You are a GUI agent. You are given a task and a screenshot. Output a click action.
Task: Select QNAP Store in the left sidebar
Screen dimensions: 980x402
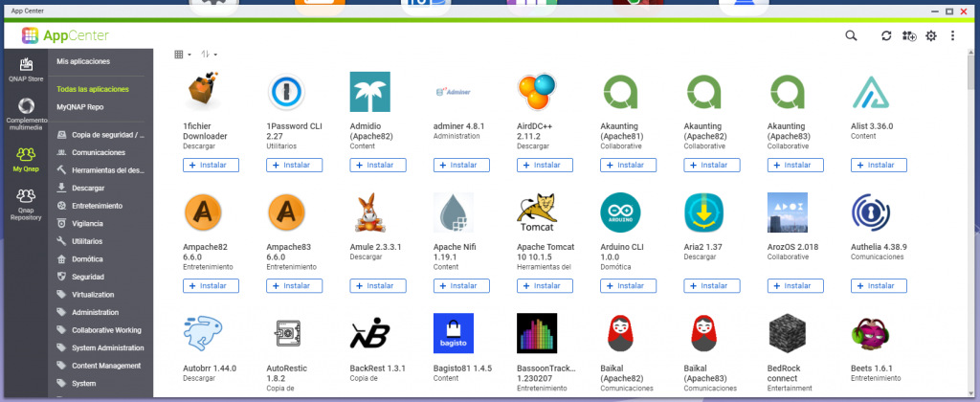26,71
